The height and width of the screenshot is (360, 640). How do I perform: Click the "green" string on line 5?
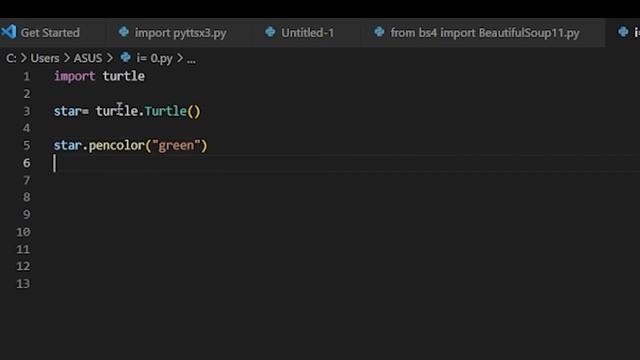tap(176, 146)
